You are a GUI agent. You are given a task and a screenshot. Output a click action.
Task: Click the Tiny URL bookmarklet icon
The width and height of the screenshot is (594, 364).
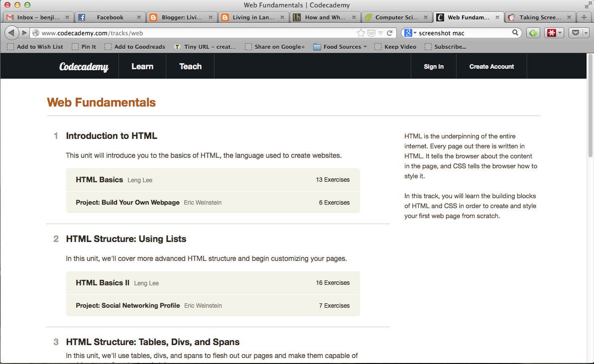177,46
